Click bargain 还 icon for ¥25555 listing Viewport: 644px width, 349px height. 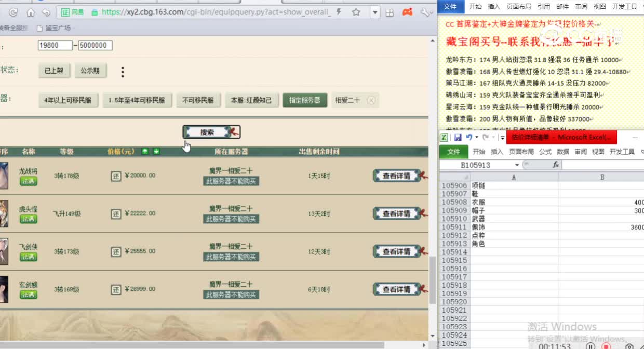[x=116, y=251]
